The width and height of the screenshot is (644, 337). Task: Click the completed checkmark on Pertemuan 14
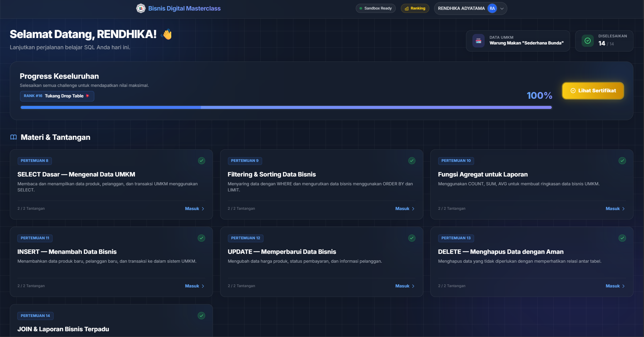(x=201, y=316)
